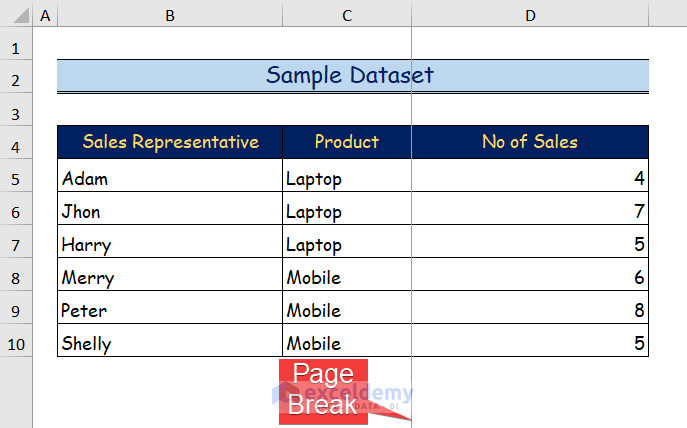Select row 5 header

point(16,179)
